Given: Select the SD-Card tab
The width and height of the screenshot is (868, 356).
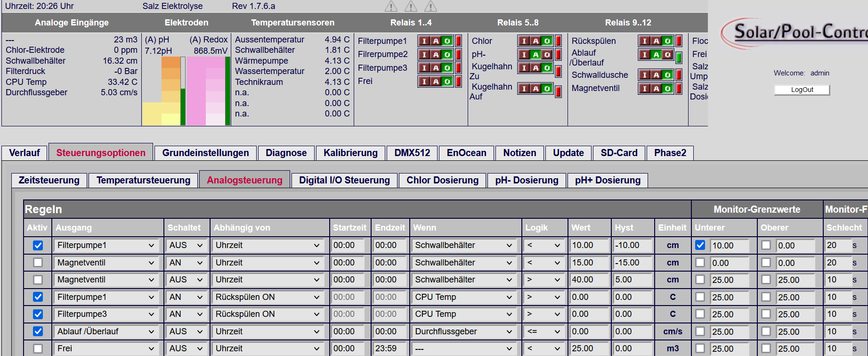Looking at the screenshot, I should [x=619, y=153].
